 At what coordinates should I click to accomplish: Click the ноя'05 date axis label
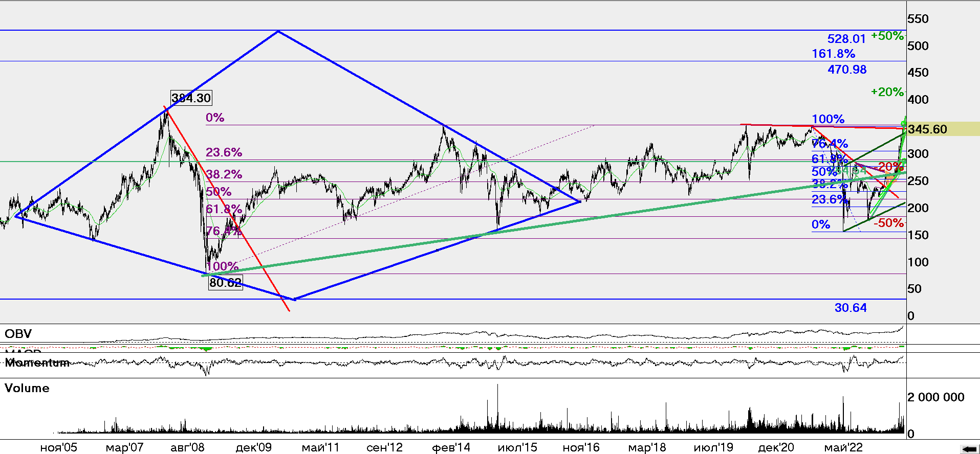pos(58,448)
